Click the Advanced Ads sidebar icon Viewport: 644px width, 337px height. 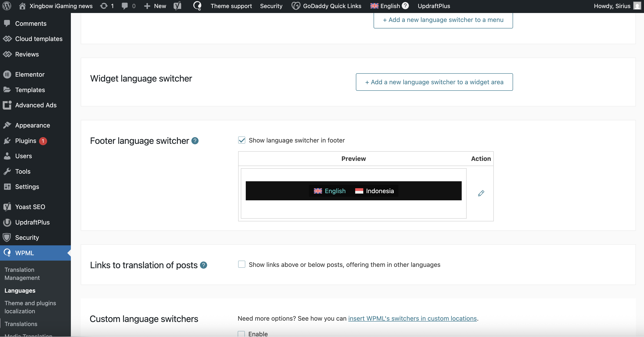(x=7, y=105)
